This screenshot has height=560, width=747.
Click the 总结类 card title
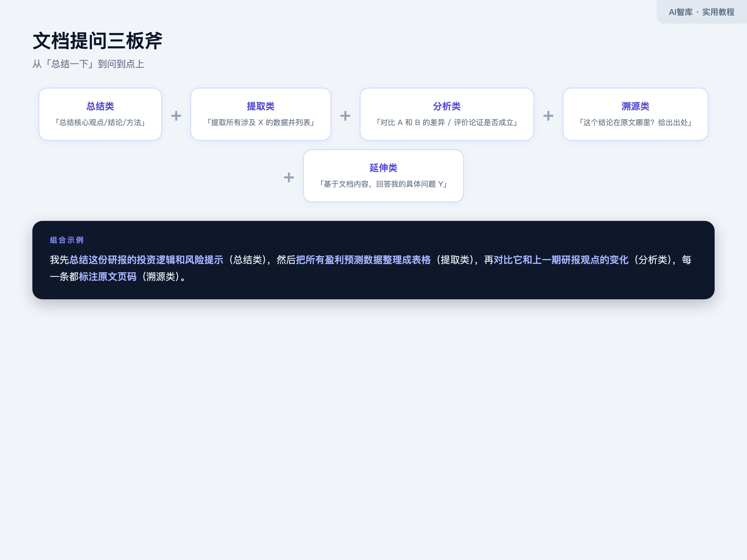point(100,106)
